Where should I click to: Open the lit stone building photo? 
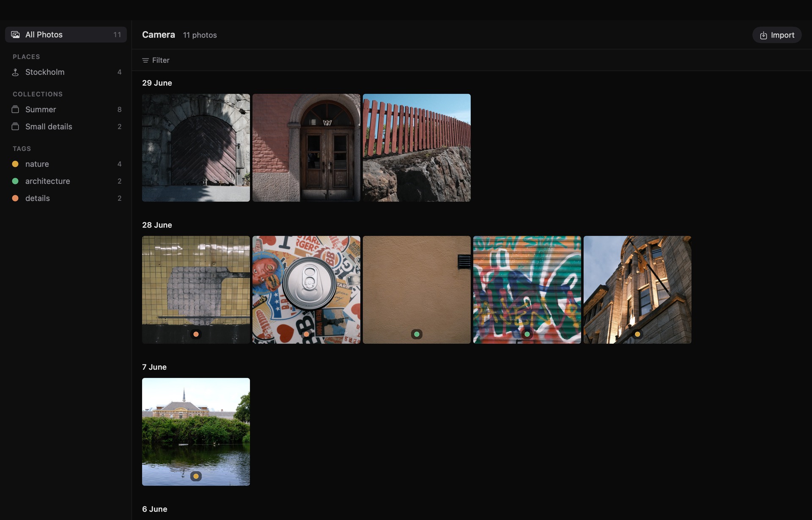[x=637, y=290]
